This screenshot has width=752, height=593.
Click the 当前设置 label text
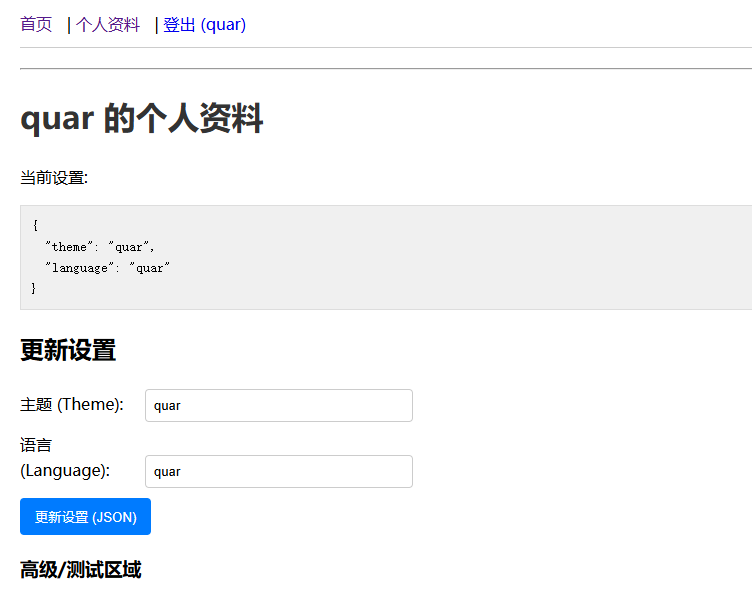pyautogui.click(x=54, y=178)
